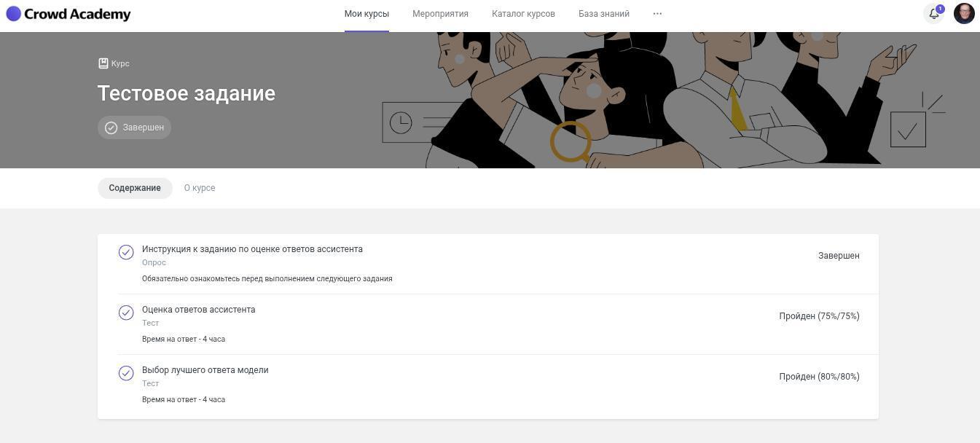This screenshot has height=443, width=980.
Task: Click the checkmark circle beside Инструкция к заданию
Action: click(126, 252)
